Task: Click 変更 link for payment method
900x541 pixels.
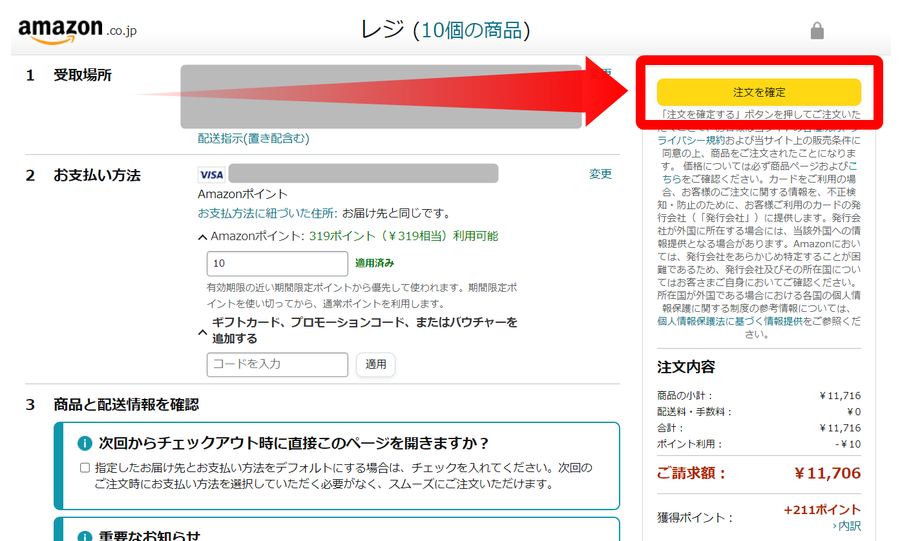Action: tap(600, 174)
